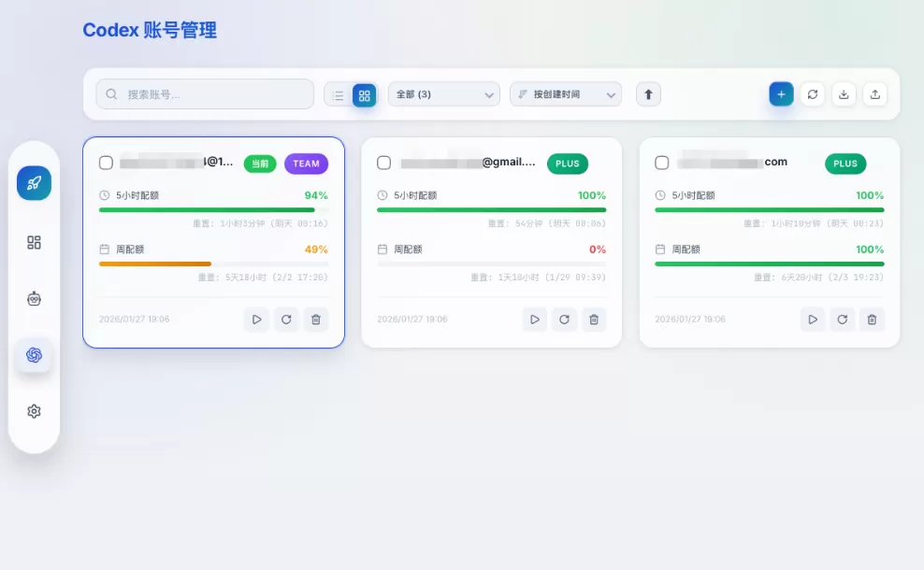The width and height of the screenshot is (924, 570).
Task: Open the dashboard grid page in sidebar
Action: click(35, 243)
